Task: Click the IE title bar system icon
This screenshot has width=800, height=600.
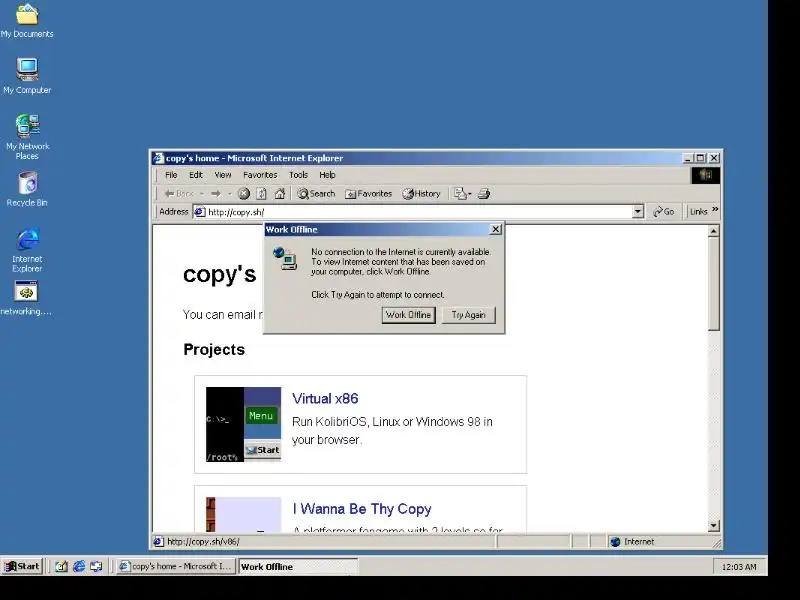Action: 158,158
